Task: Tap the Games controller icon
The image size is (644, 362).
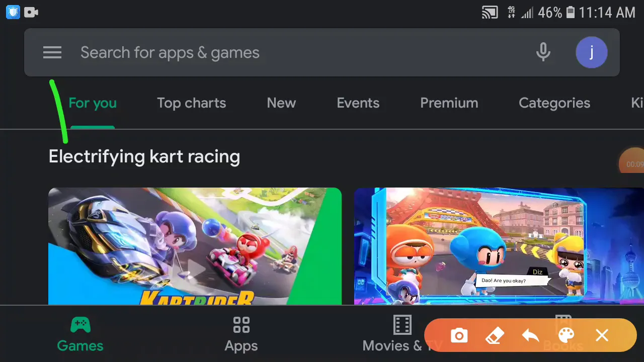Action: [80, 325]
